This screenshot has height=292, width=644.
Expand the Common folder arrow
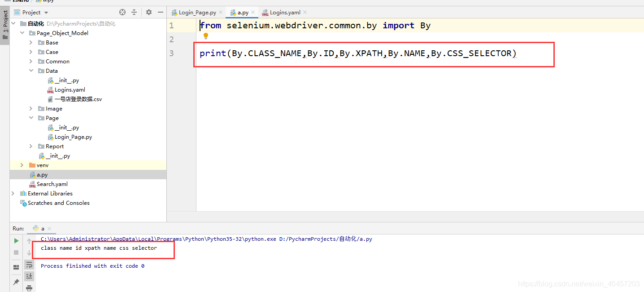(x=30, y=61)
